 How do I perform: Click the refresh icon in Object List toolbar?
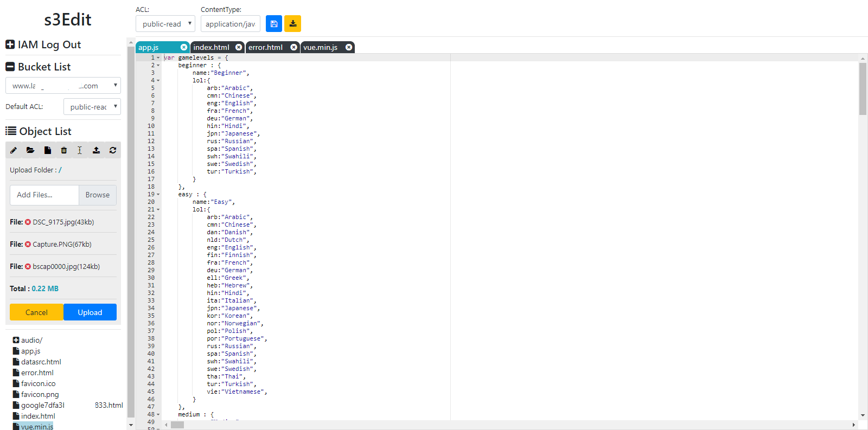coord(113,150)
